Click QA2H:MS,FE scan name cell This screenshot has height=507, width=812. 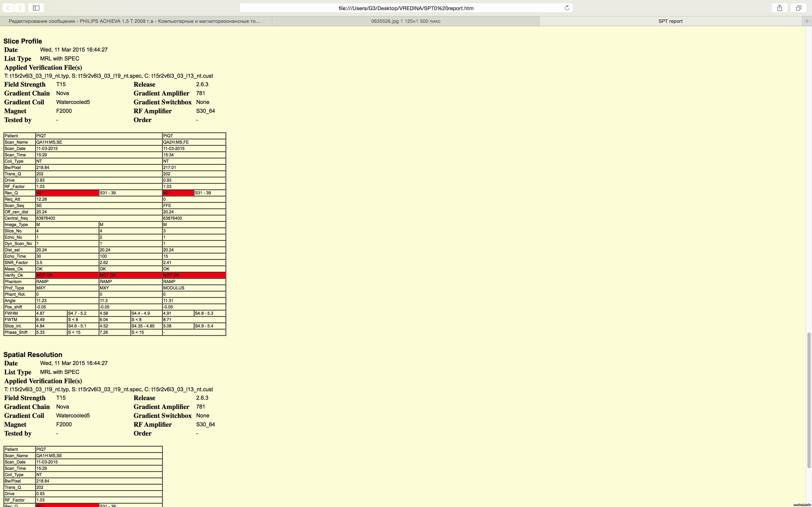[x=194, y=142]
